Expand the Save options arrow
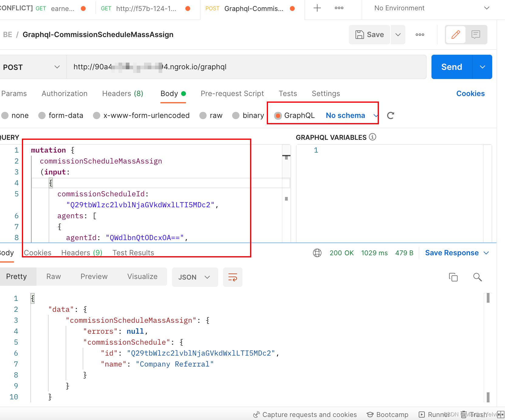 pos(398,35)
